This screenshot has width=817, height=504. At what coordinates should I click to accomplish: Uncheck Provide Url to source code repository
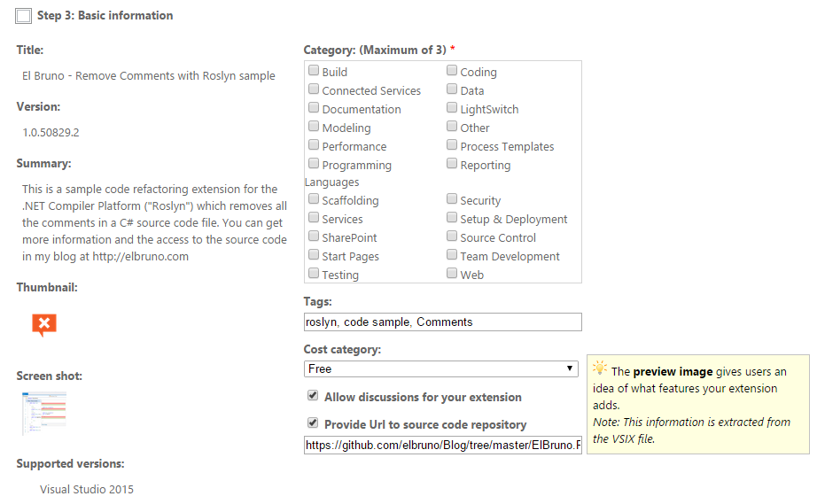(x=313, y=423)
